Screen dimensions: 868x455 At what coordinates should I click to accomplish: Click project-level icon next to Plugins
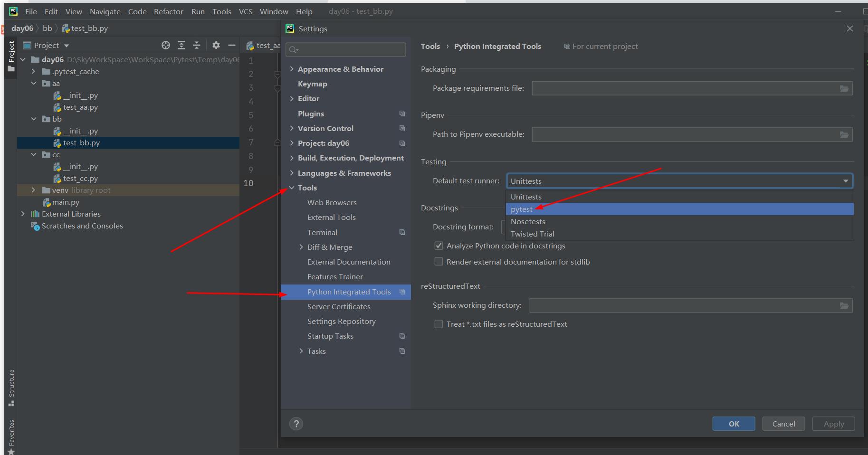[402, 114]
